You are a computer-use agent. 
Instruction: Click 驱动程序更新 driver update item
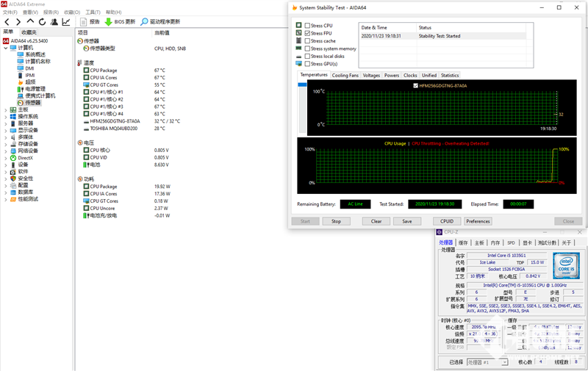[x=160, y=22]
